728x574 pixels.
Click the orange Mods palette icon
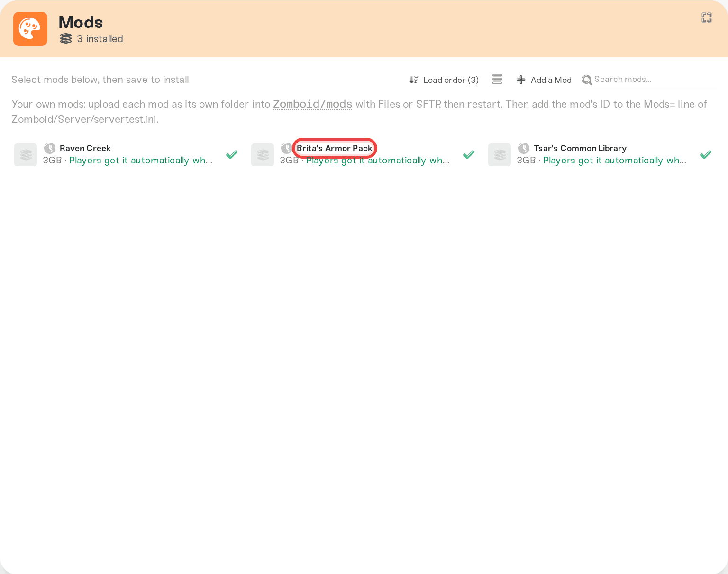(30, 29)
